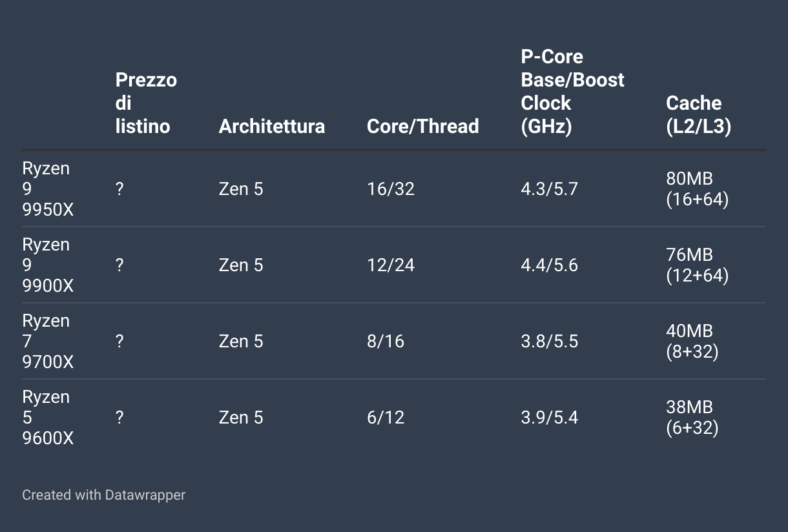
Task: Select the 12/24 core/thread cell
Action: [x=391, y=265]
